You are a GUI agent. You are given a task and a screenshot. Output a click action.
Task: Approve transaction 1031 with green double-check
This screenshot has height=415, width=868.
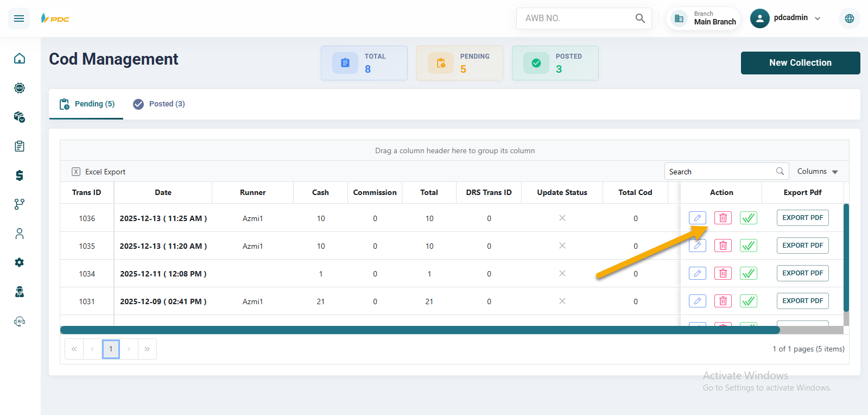click(748, 301)
